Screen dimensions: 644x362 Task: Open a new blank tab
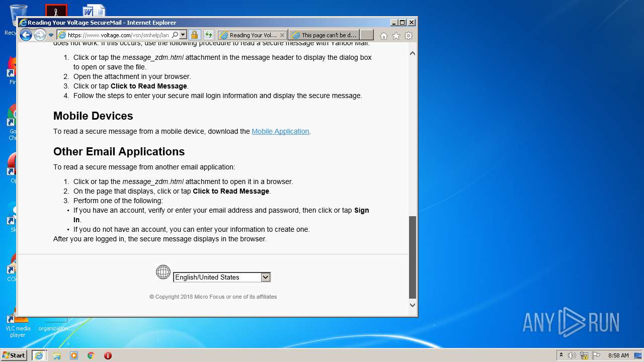[x=367, y=35]
